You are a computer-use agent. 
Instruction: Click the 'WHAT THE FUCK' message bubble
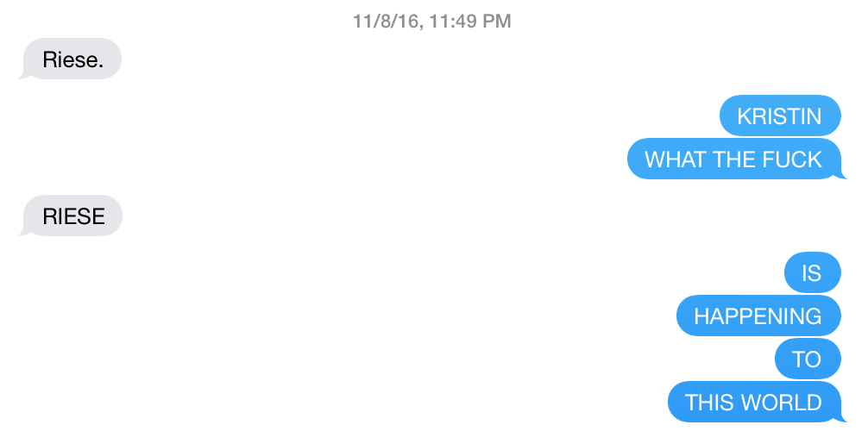coord(733,159)
